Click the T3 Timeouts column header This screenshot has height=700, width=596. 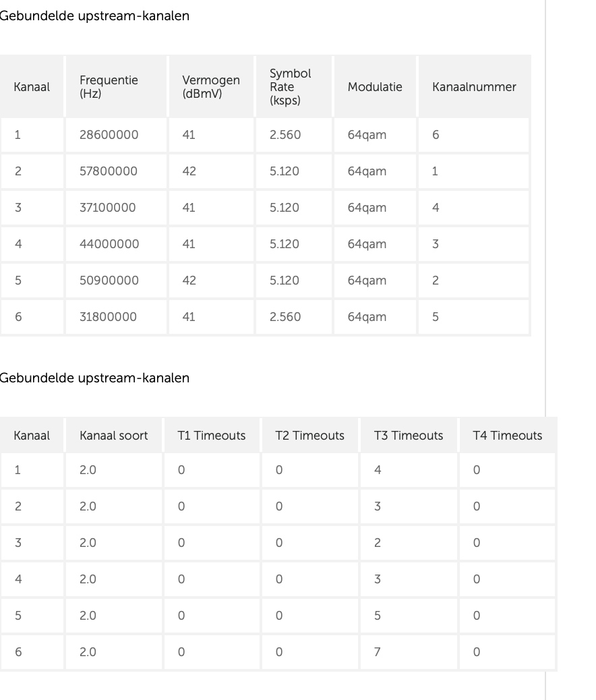409,436
